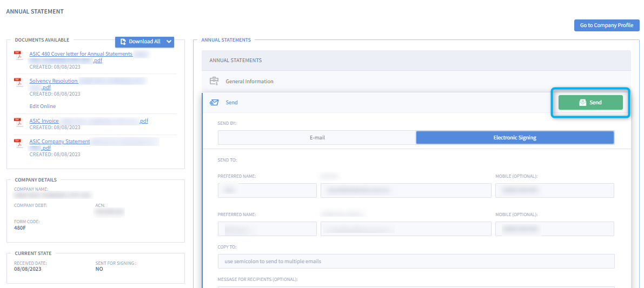This screenshot has height=288, width=644.
Task: Focus second recipient email field
Action: click(x=406, y=229)
